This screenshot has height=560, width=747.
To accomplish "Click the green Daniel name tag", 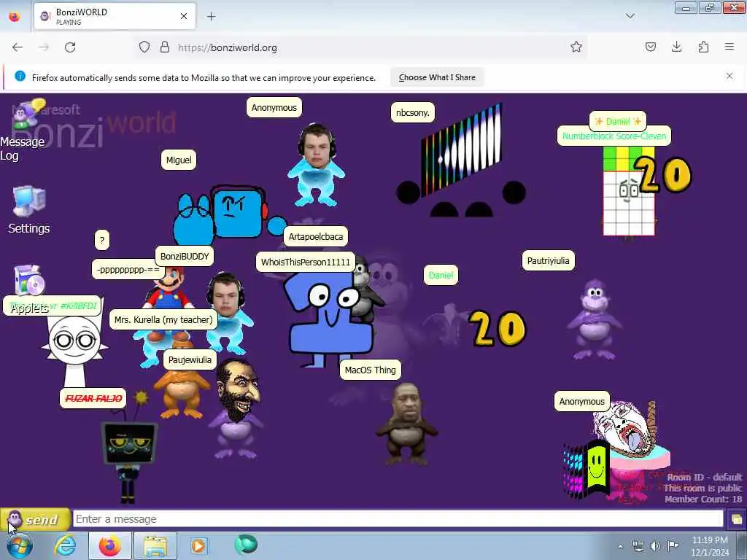I will pyautogui.click(x=441, y=275).
